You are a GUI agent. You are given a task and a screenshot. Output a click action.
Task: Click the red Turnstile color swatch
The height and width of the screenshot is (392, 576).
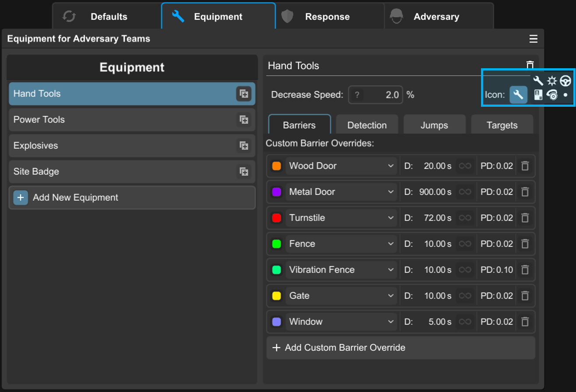276,218
